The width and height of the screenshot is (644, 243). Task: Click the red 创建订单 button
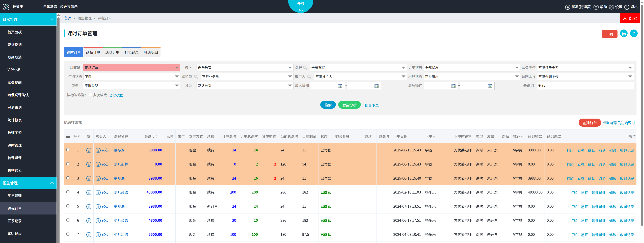[589, 123]
